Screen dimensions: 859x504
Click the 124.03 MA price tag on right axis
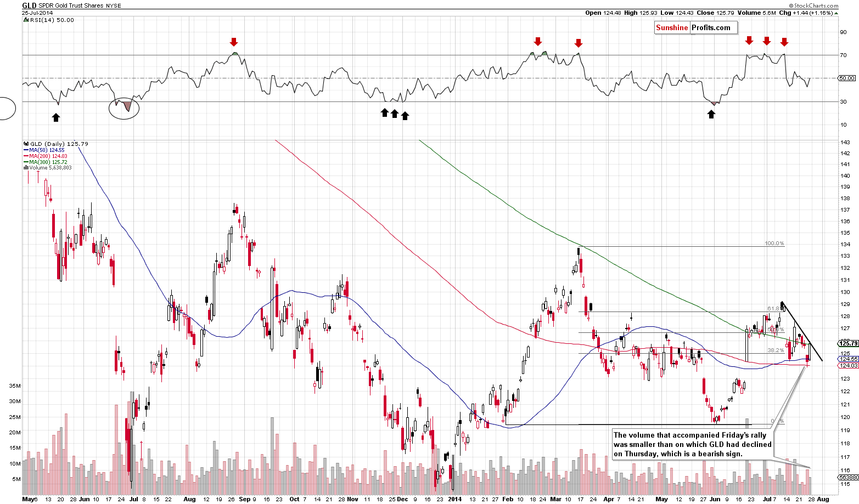coord(848,365)
